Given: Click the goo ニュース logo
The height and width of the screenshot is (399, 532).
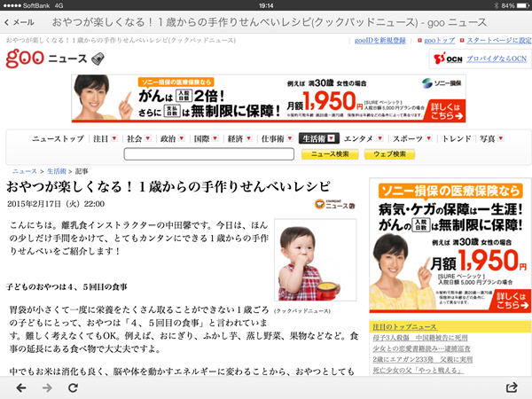Looking at the screenshot, I should tap(55, 59).
